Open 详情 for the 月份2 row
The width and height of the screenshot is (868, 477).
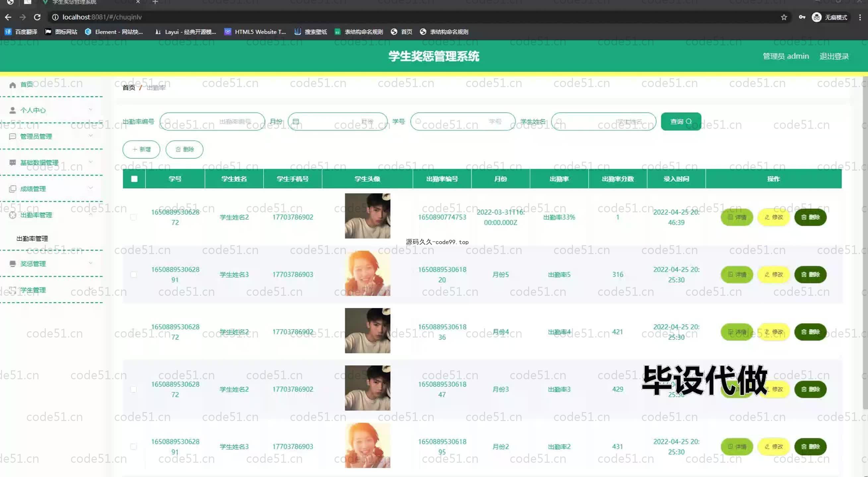pyautogui.click(x=737, y=447)
